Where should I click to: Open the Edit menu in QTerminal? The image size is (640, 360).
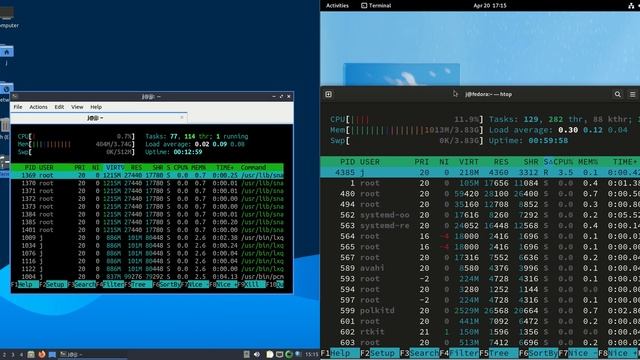coord(59,107)
